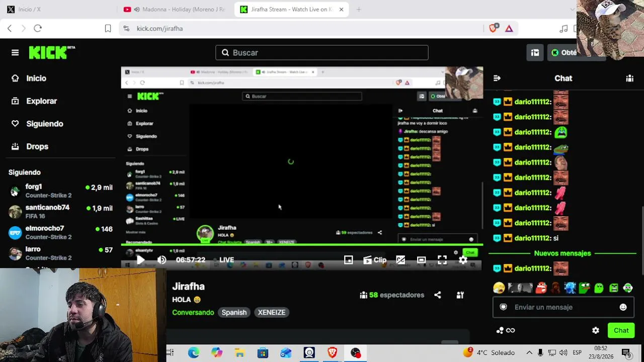Open the media control music icon
The width and height of the screenshot is (644, 362).
click(563, 29)
